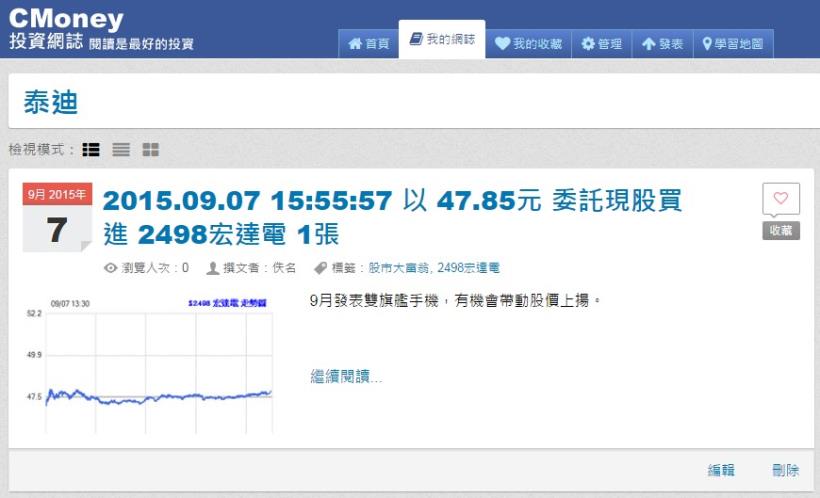Click the 刪除 delete link
The image size is (820, 498).
[x=785, y=470]
